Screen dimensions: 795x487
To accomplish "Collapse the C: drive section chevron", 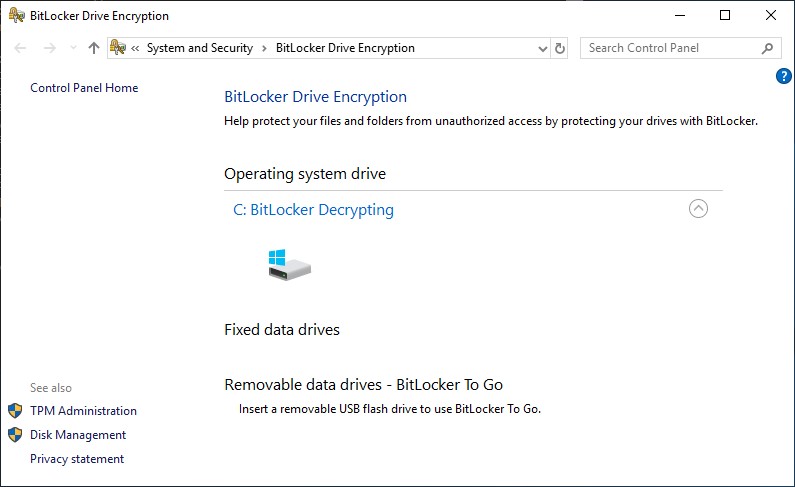I will (x=698, y=209).
